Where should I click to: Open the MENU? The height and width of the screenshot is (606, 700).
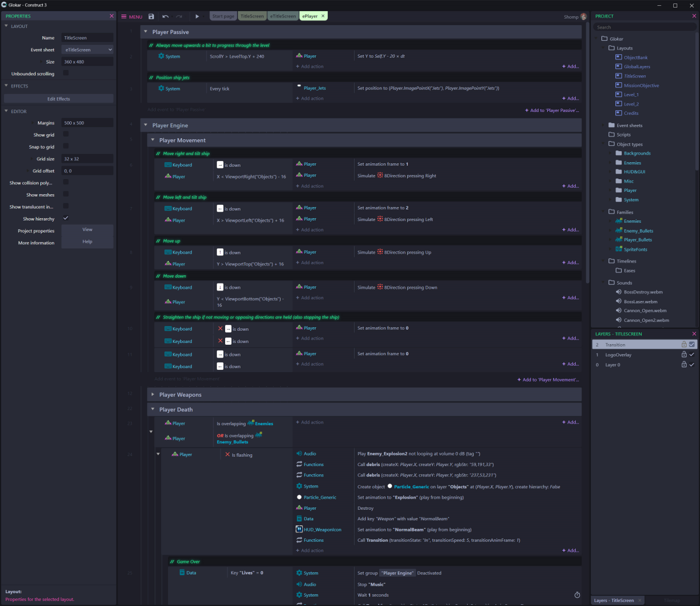click(131, 16)
